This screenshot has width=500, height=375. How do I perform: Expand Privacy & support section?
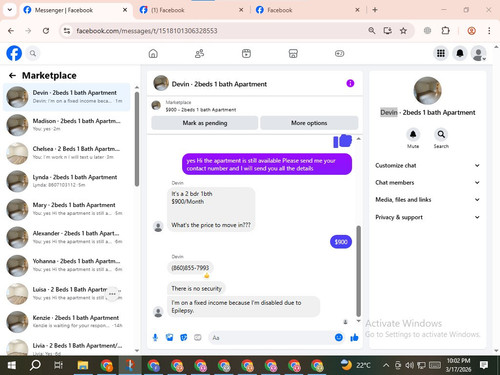pyautogui.click(x=427, y=217)
